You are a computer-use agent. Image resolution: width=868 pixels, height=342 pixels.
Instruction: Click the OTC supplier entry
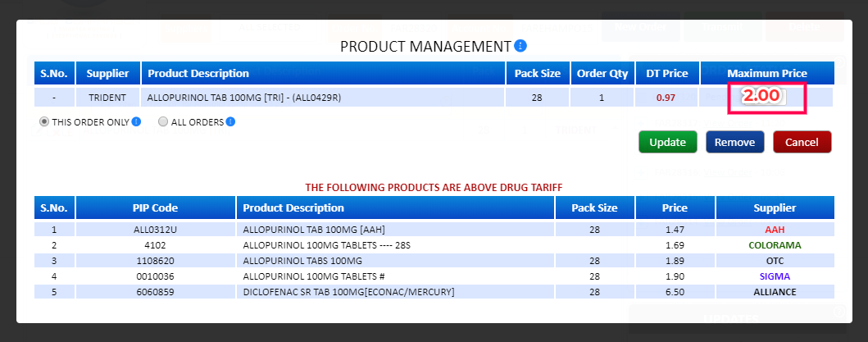tap(775, 260)
